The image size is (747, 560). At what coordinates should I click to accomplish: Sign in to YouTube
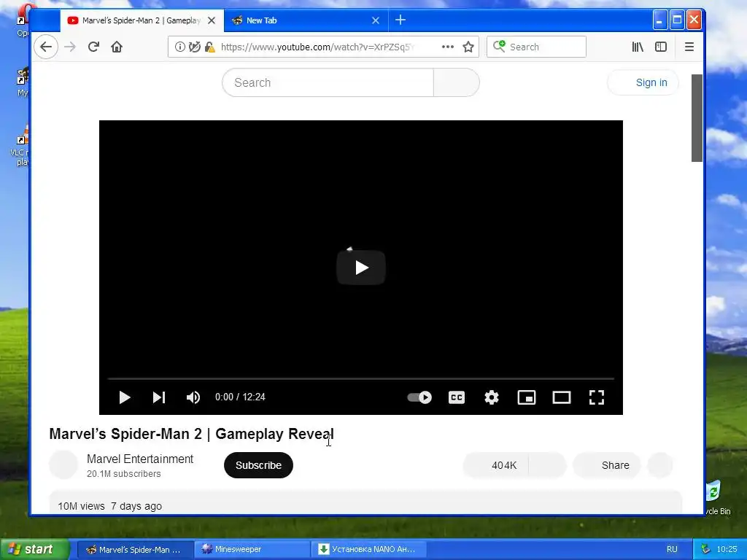tap(643, 82)
